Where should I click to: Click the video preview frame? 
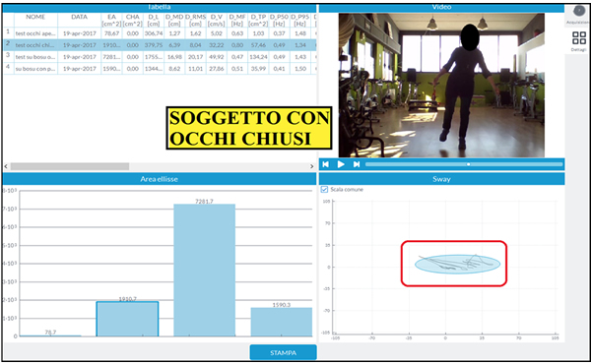(x=441, y=86)
